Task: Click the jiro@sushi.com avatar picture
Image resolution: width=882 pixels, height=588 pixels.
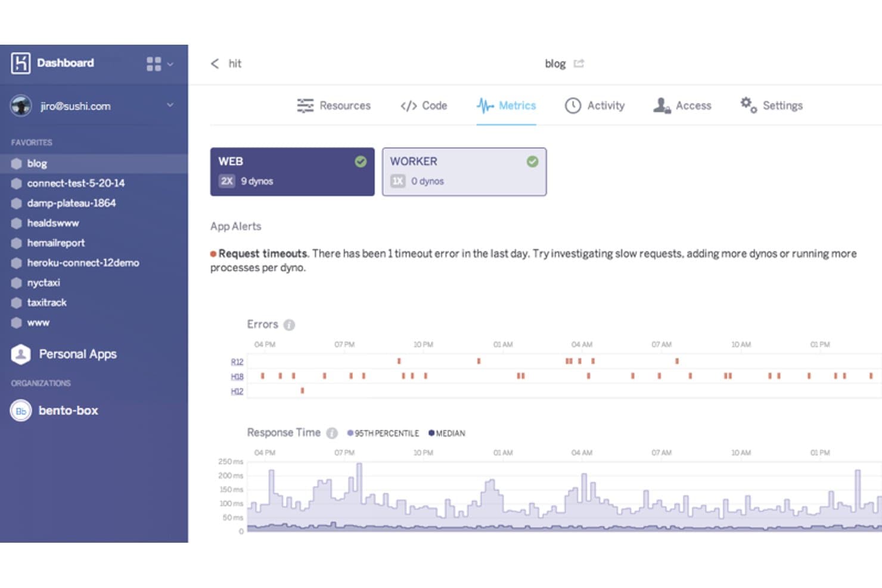Action: point(21,106)
